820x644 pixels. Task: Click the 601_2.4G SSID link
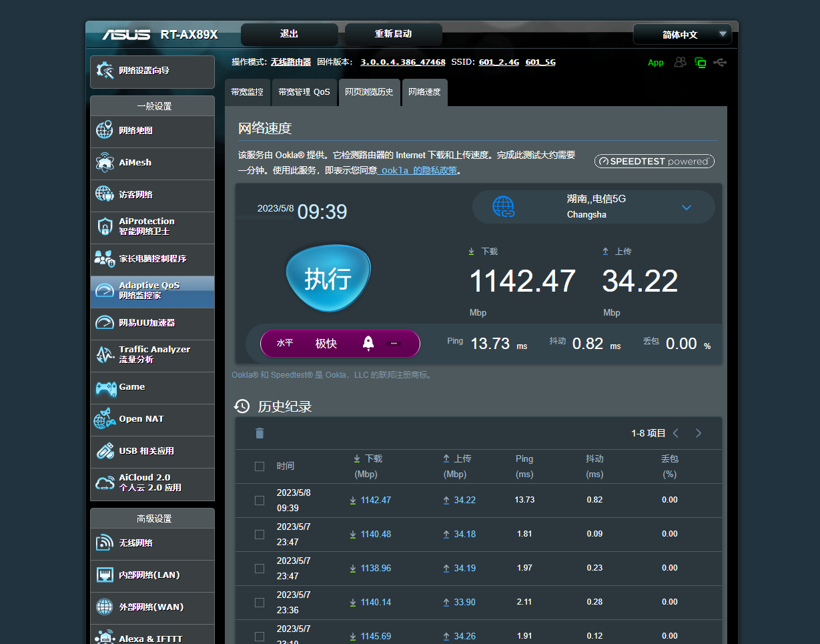tap(499, 62)
